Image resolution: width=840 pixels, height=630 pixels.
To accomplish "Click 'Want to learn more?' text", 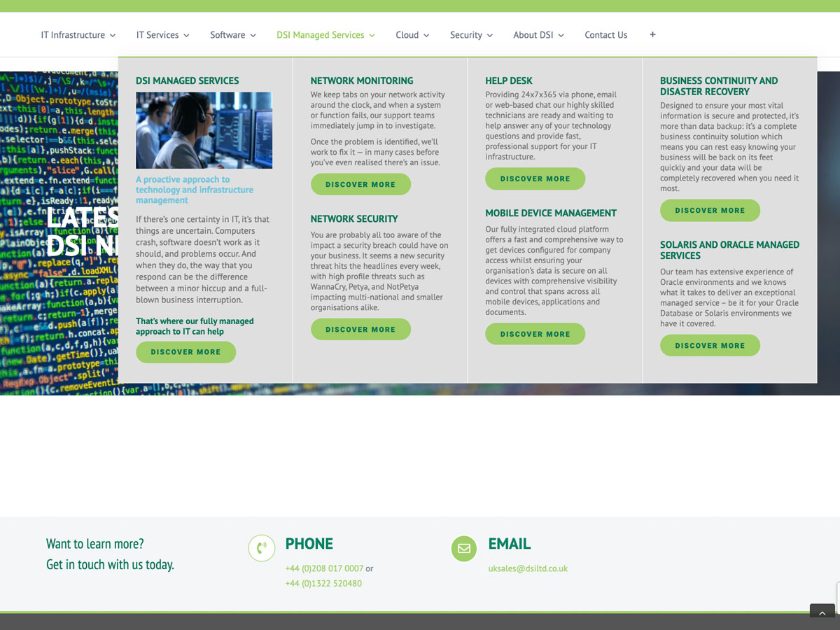I will click(94, 544).
